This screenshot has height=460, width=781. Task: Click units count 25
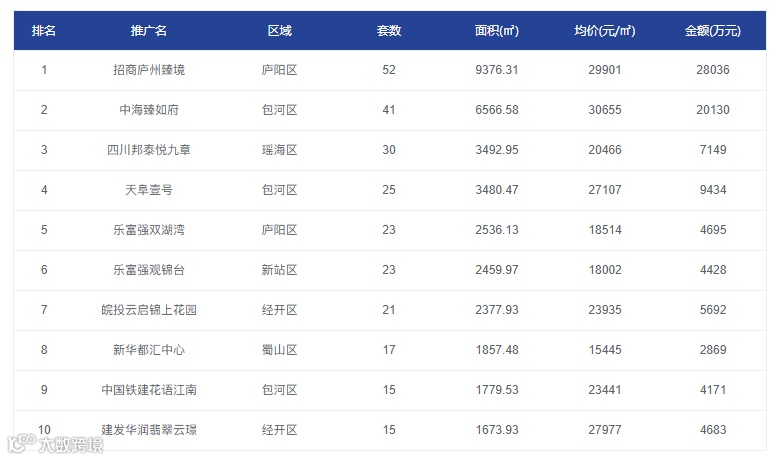389,190
